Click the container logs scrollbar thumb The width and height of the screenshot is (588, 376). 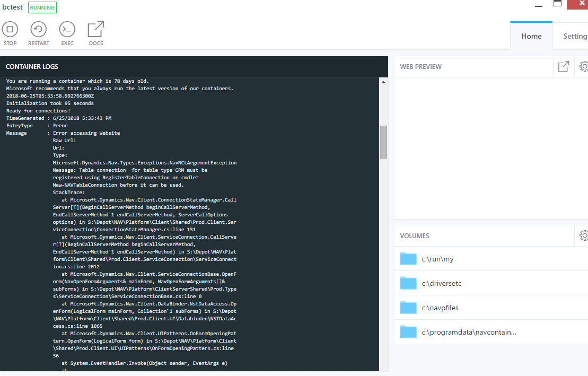[383, 141]
